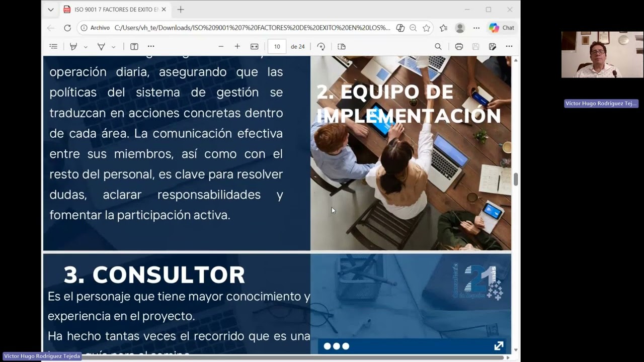This screenshot has width=644, height=362.
Task: Select the highlight tool
Action: (73, 46)
